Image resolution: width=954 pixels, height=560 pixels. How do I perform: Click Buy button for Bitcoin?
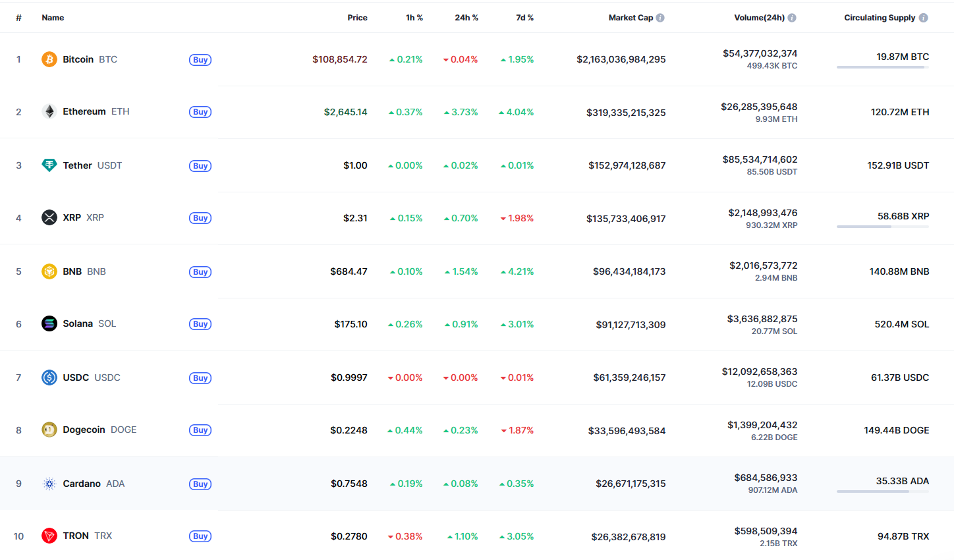click(200, 60)
